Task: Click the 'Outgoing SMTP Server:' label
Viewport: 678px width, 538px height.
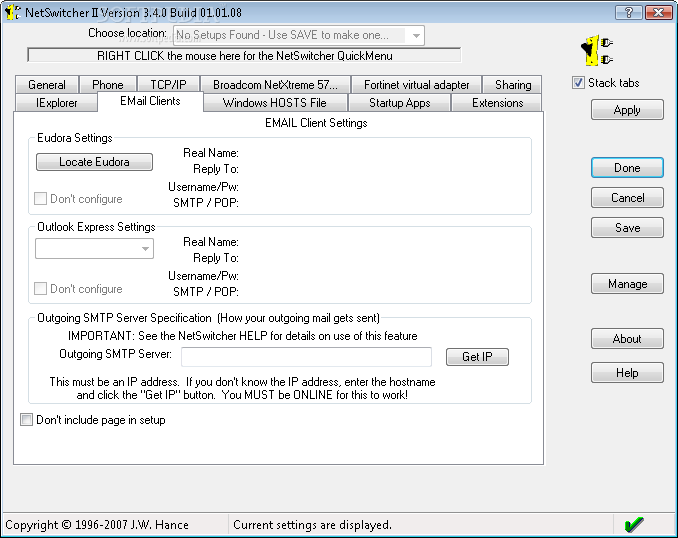Action: point(115,354)
